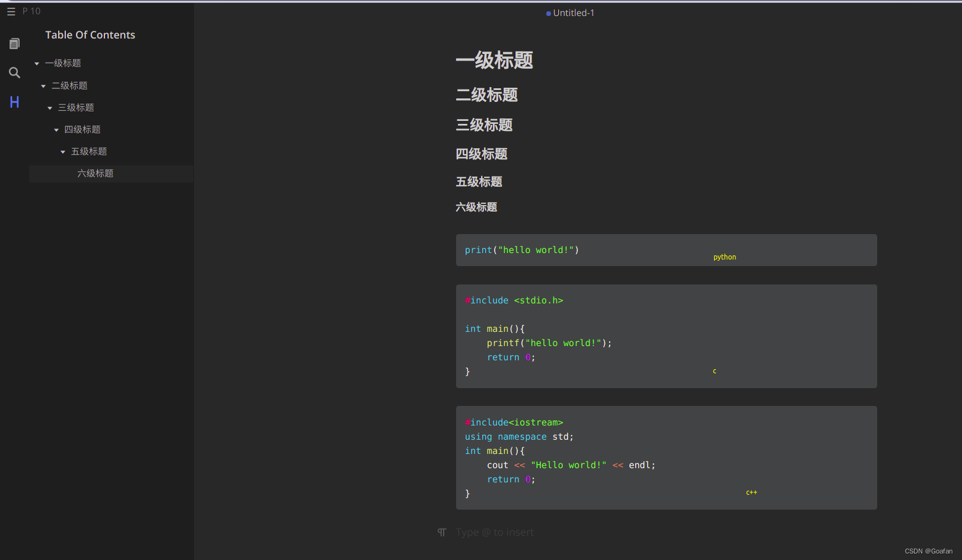Collapse 一级标题 in the Table Of Contents

(x=36, y=63)
